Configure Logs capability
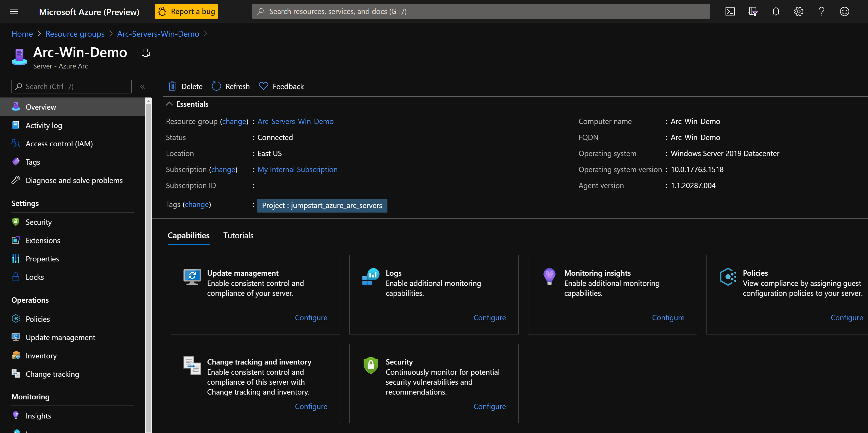868x433 pixels. coord(490,318)
